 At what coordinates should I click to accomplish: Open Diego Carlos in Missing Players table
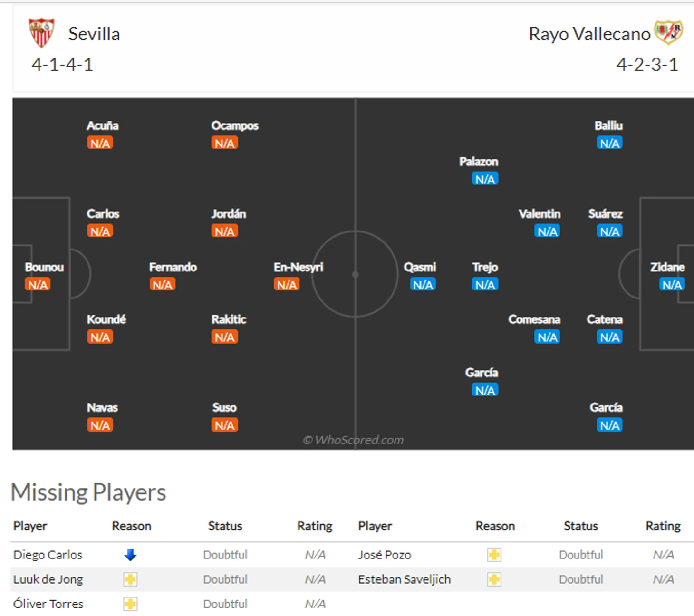click(x=48, y=555)
